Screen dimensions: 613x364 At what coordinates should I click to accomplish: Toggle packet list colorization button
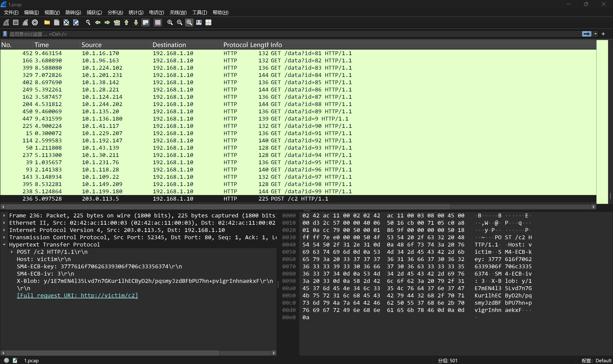coord(158,23)
